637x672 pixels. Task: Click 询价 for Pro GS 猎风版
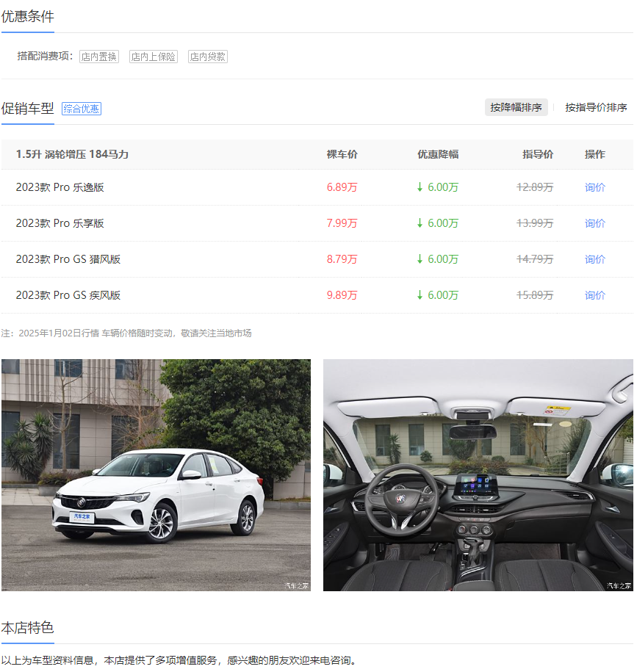coord(595,259)
